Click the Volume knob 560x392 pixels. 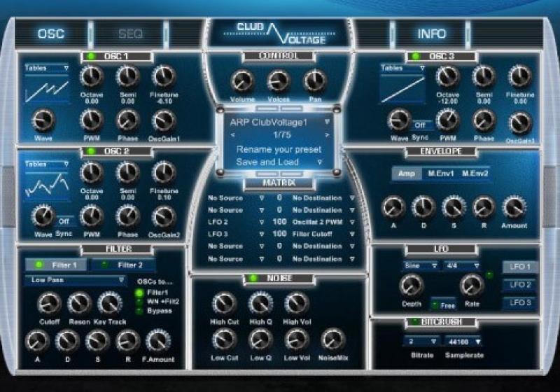coord(242,80)
